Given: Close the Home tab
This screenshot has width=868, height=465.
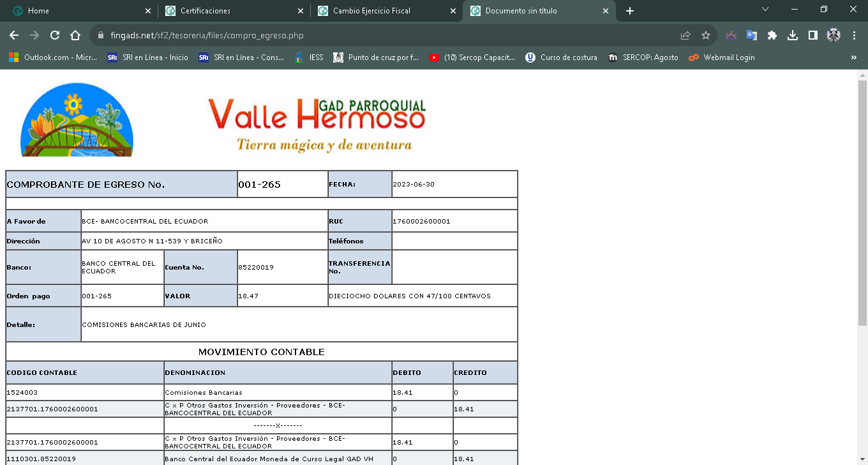Looking at the screenshot, I should point(148,11).
